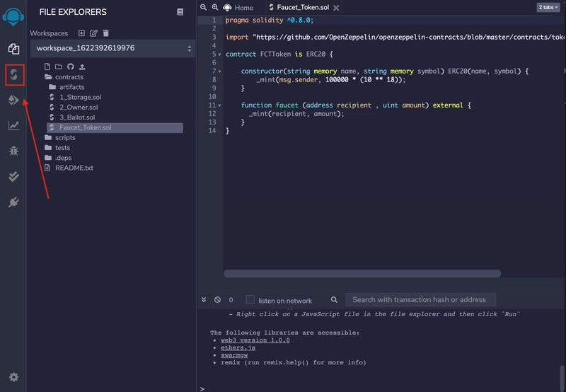This screenshot has width=566, height=392.
Task: Open workspace_1622392619976 dropdown
Action: (112, 48)
